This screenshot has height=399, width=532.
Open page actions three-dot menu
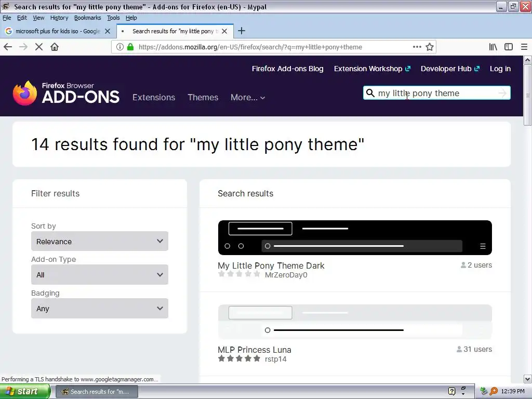(417, 47)
